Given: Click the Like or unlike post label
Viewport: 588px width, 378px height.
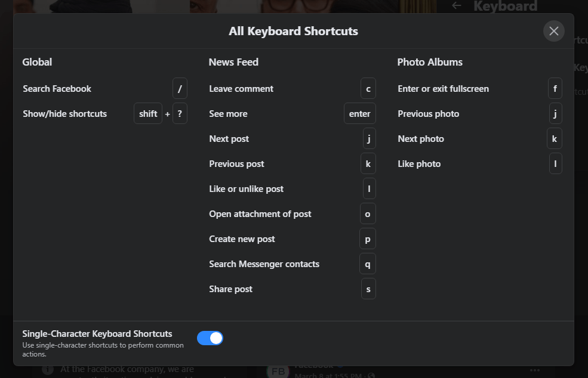Looking at the screenshot, I should click(x=247, y=189).
